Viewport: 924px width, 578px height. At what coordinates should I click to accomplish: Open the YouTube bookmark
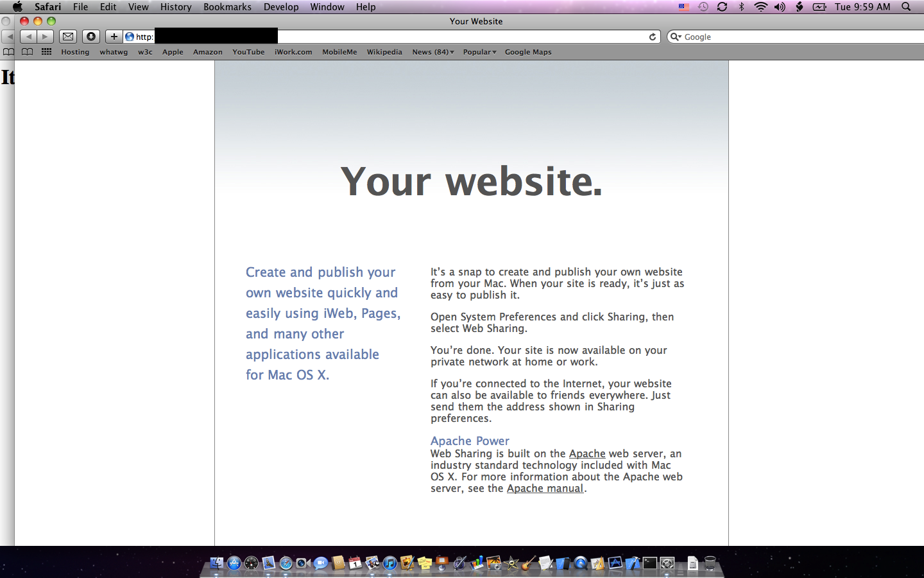248,52
